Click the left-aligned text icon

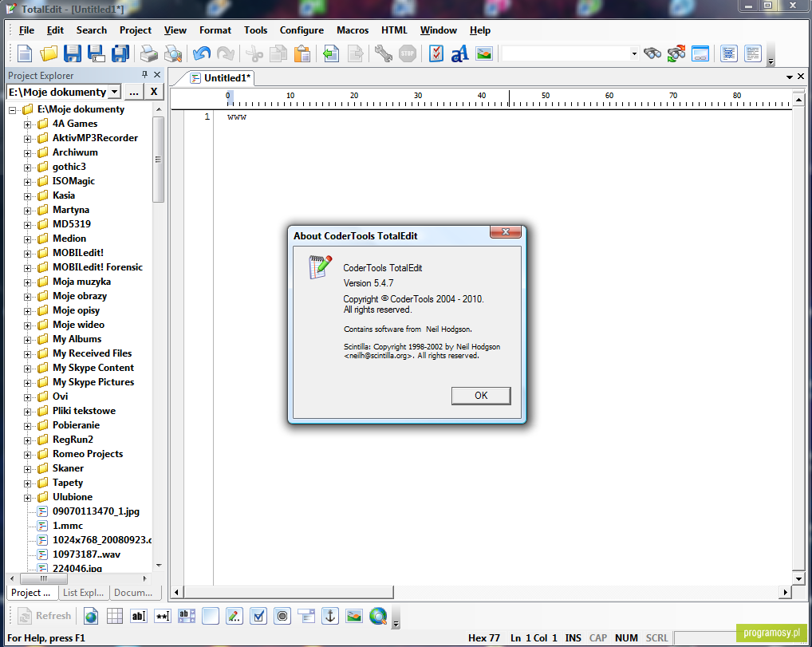(752, 53)
